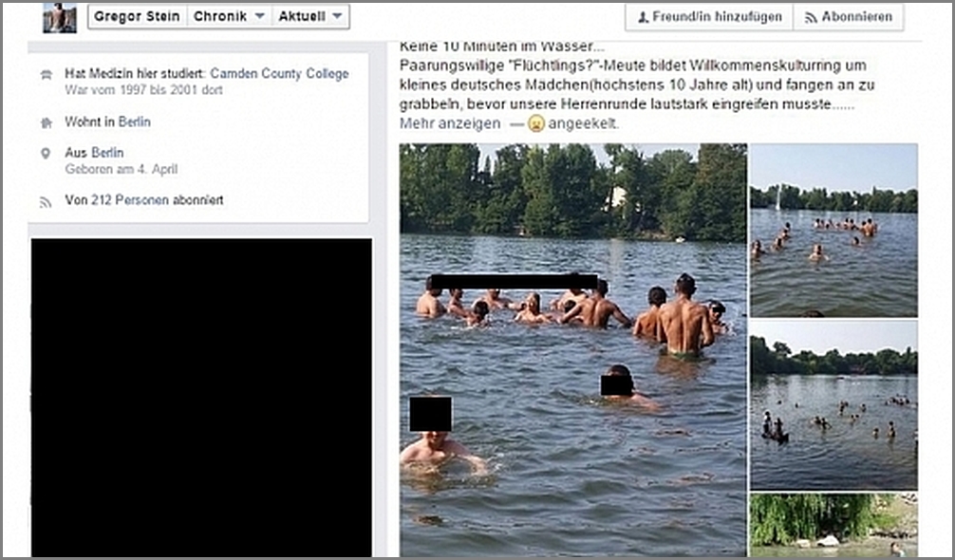Expand the Chronik dropdown arrow
This screenshot has width=955, height=560.
(259, 16)
